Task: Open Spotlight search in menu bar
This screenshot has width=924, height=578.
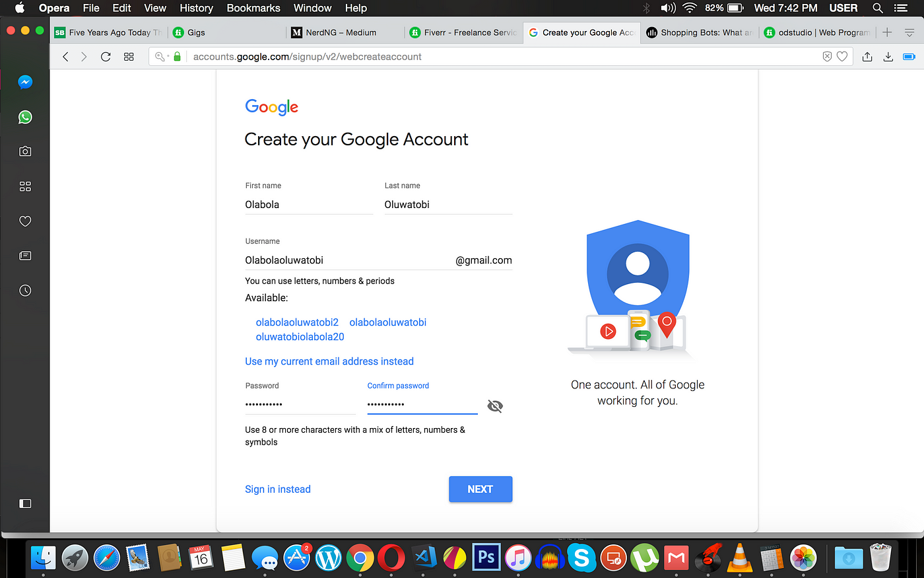Action: click(x=878, y=8)
